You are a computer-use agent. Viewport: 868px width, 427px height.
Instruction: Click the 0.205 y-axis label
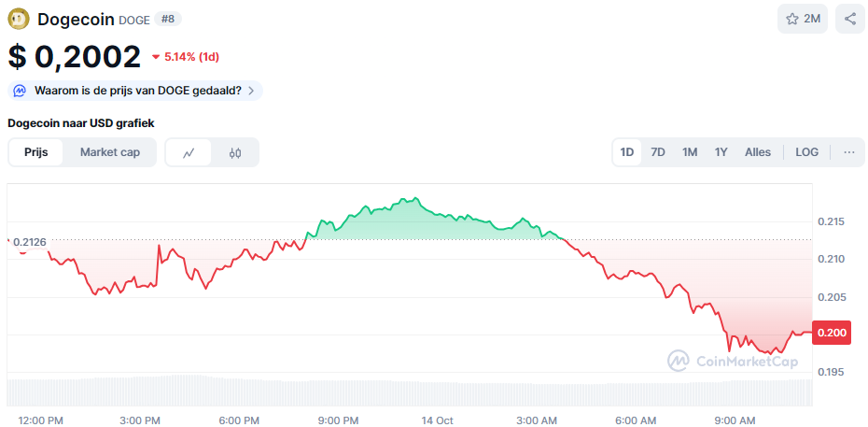[x=832, y=297]
